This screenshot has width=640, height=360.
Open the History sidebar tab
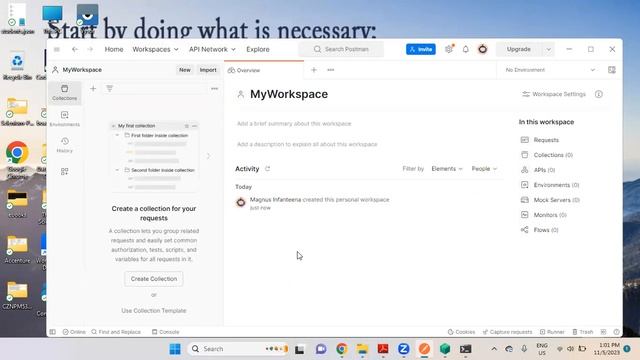coord(64,145)
